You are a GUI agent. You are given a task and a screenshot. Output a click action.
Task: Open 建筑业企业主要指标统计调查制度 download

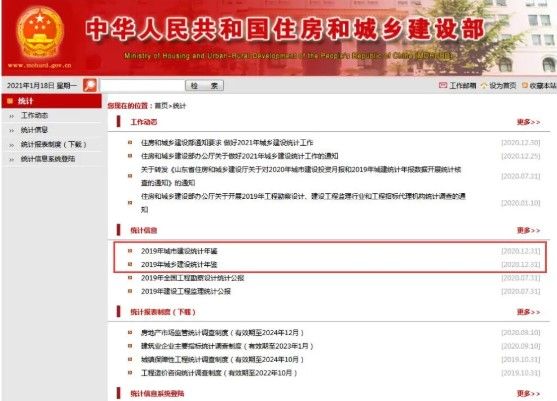coord(227,346)
